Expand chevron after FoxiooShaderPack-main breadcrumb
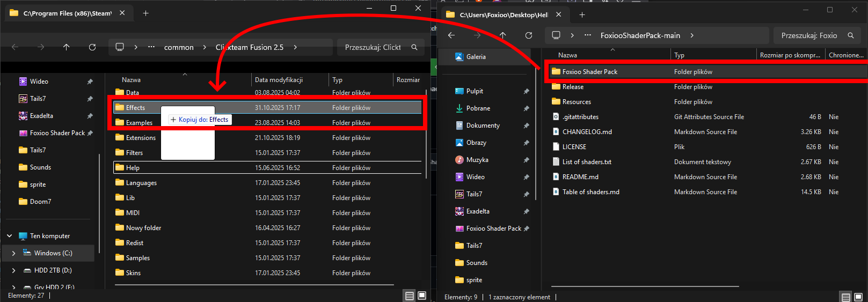 click(x=692, y=35)
